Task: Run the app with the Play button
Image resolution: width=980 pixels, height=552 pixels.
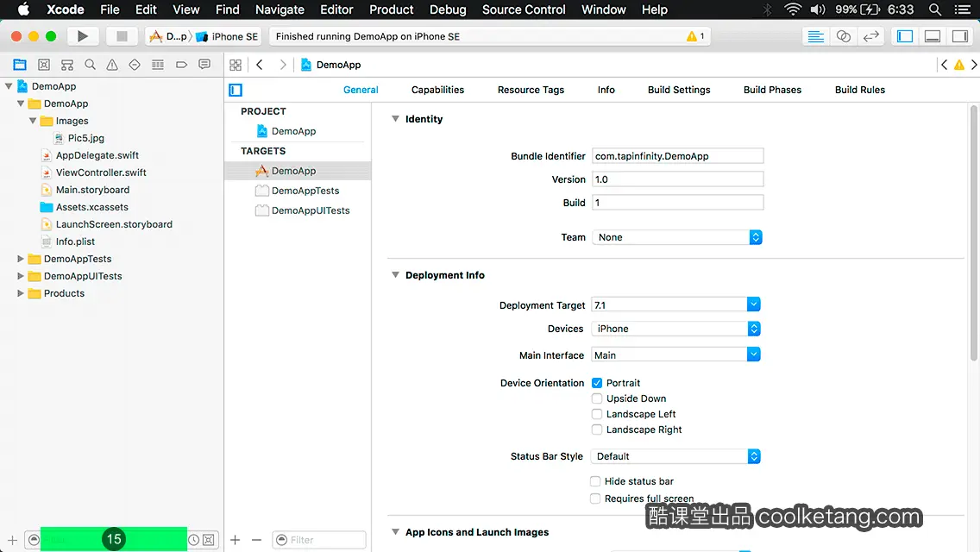Action: pos(82,36)
